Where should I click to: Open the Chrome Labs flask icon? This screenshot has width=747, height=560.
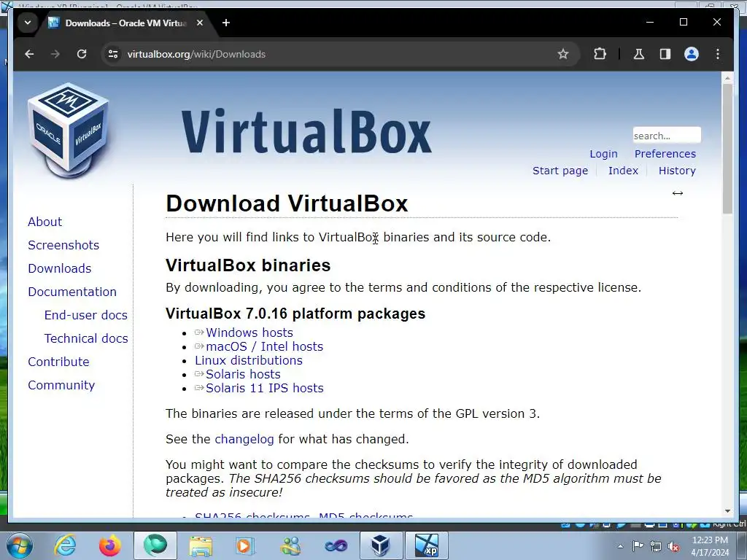click(x=639, y=54)
